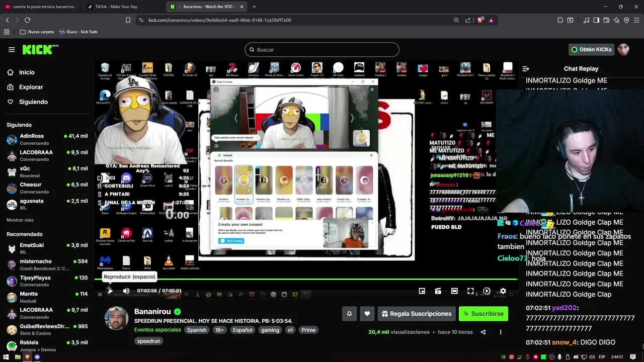Open TipsyPlayss recommended channel
This screenshot has width=644, height=362.
click(47, 281)
